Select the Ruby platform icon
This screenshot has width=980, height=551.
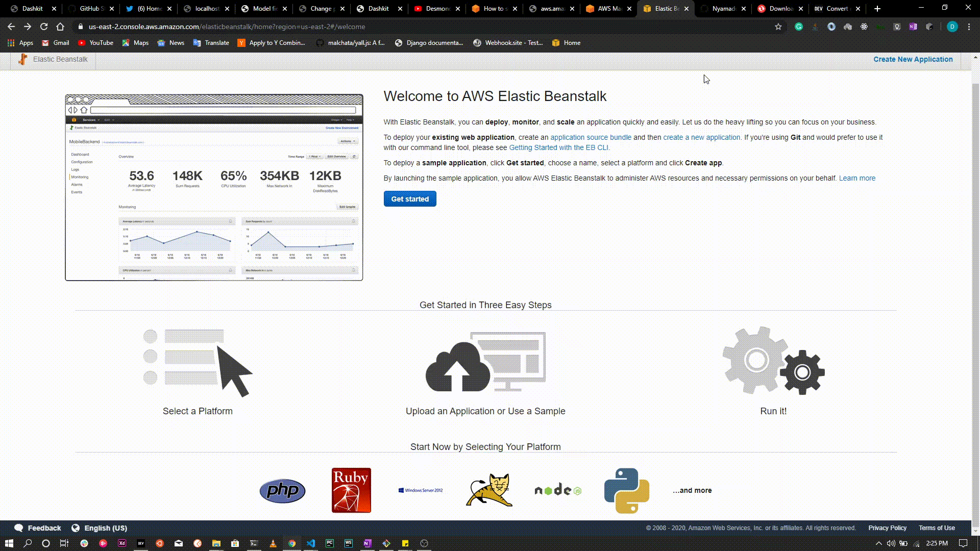[x=351, y=490]
